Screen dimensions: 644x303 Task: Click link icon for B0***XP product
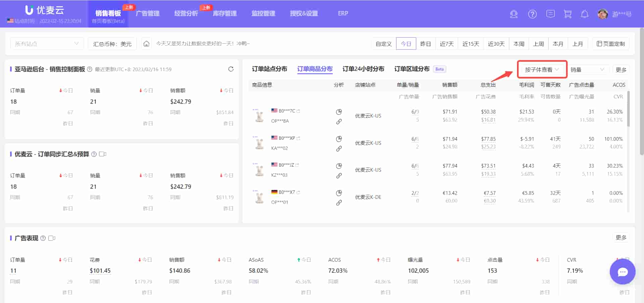tap(339, 149)
